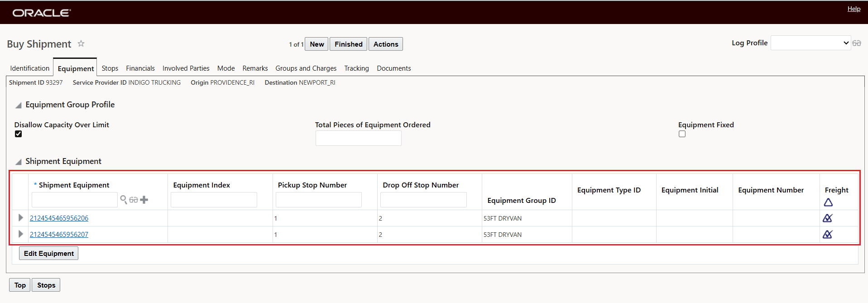The height and width of the screenshot is (303, 868).
Task: Open the Tracking tab
Action: tap(356, 68)
